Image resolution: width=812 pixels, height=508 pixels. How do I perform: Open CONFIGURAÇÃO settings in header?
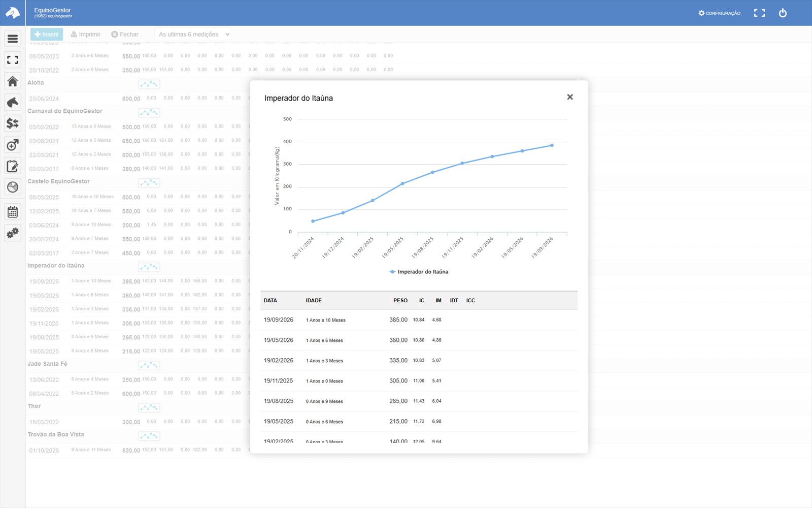tap(720, 13)
